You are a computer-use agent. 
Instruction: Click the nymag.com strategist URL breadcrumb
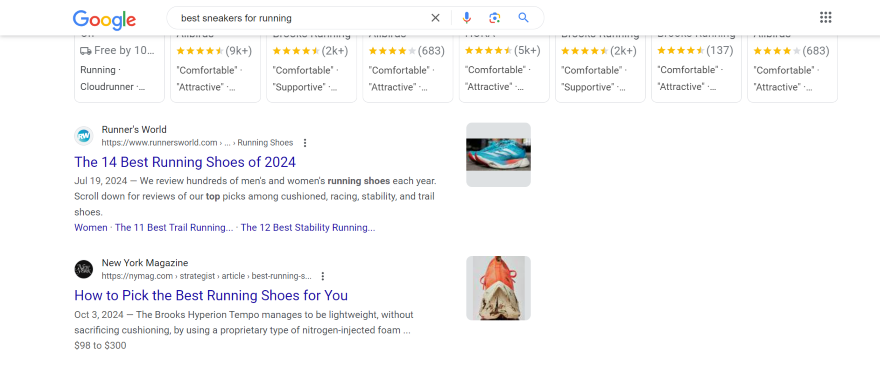coord(207,277)
